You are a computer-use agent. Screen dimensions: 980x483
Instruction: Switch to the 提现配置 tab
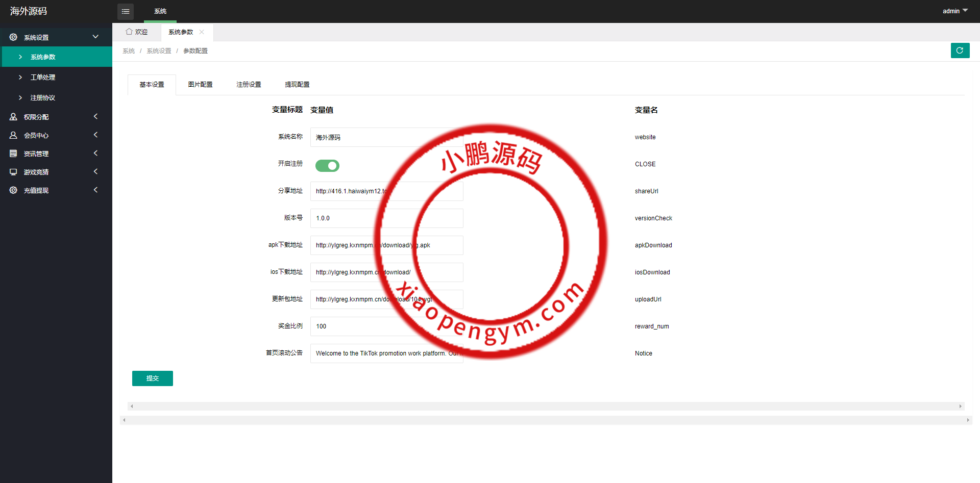(x=297, y=85)
